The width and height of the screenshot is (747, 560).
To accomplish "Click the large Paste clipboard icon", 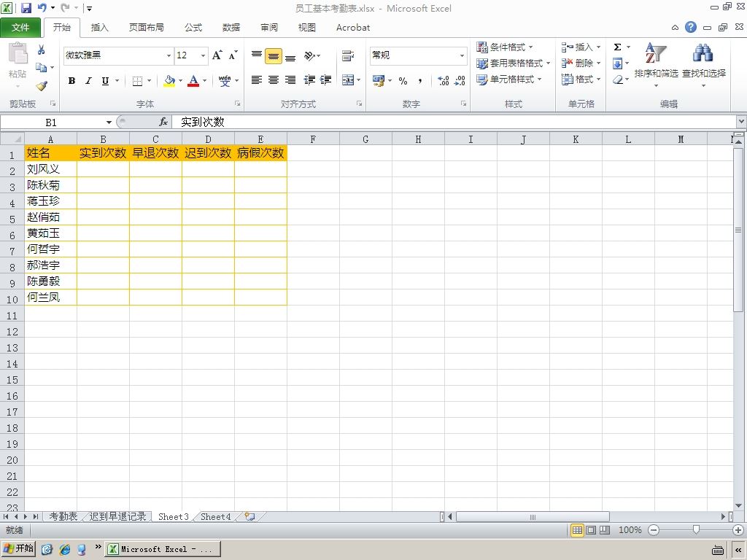I will pos(18,53).
